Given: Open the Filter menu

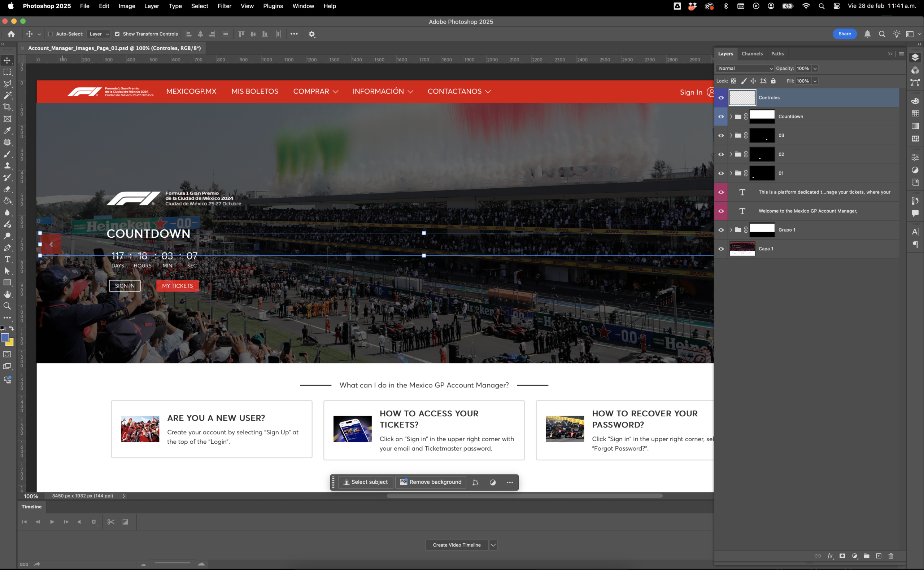Looking at the screenshot, I should (x=224, y=6).
